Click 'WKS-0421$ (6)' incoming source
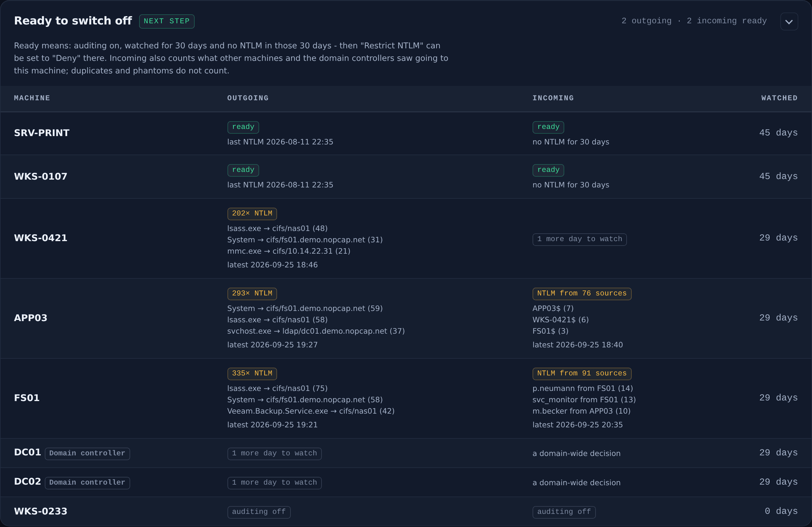 561,320
